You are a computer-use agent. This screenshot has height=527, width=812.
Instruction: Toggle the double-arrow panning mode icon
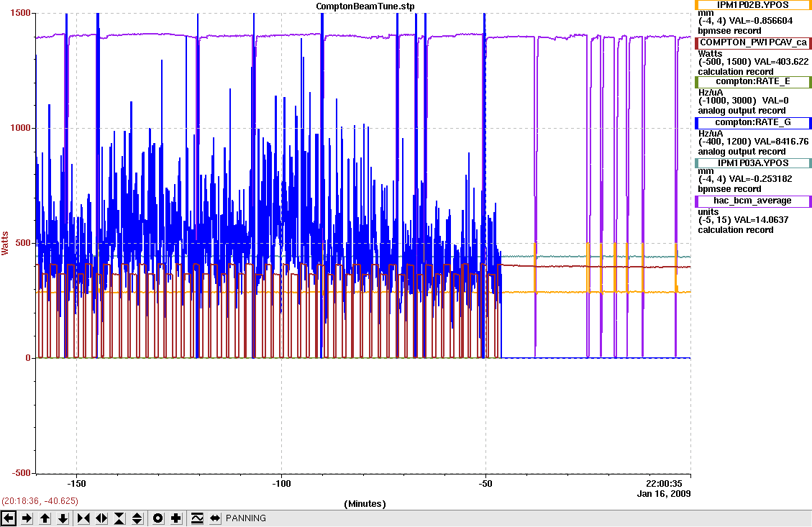tap(215, 518)
